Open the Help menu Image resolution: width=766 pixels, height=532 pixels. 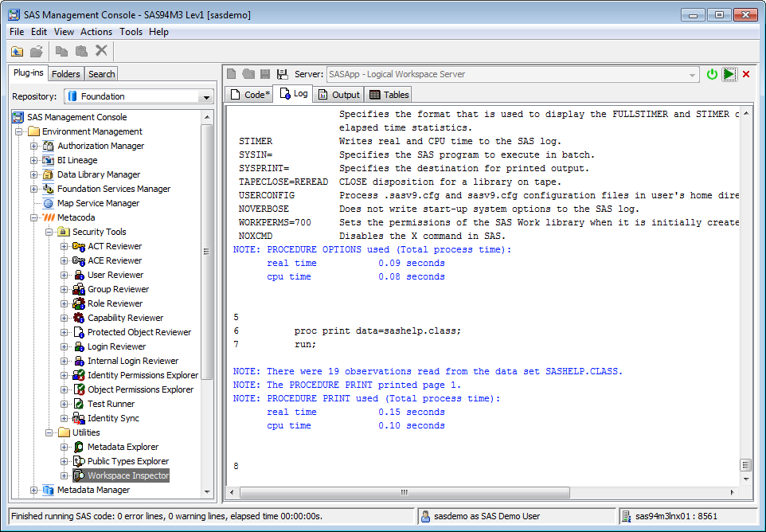pos(158,32)
